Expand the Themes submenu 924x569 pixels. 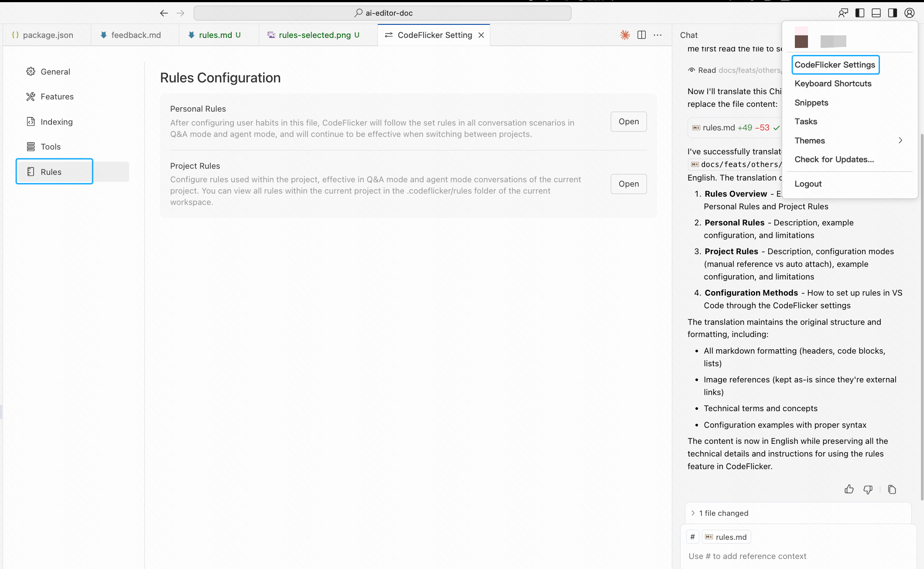tap(850, 140)
